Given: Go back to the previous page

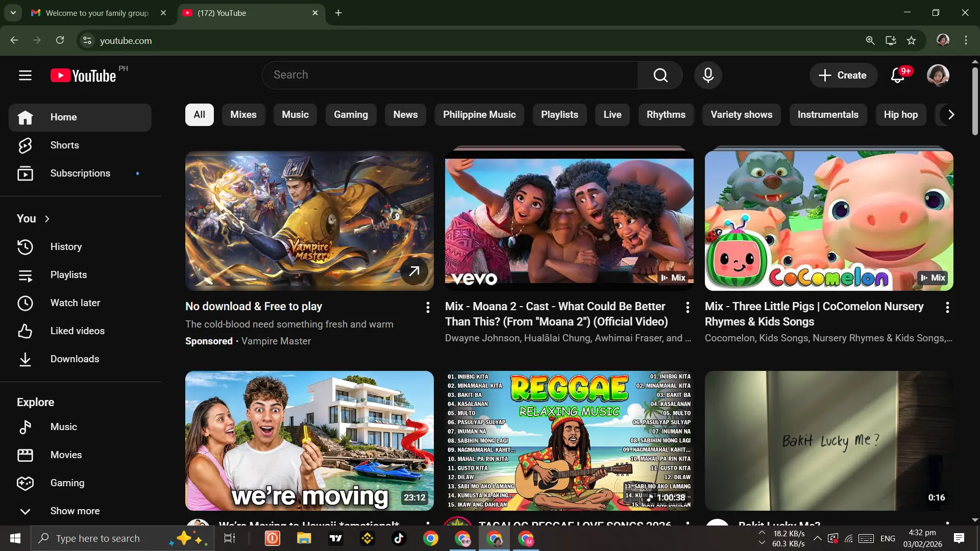Looking at the screenshot, I should click(x=14, y=40).
